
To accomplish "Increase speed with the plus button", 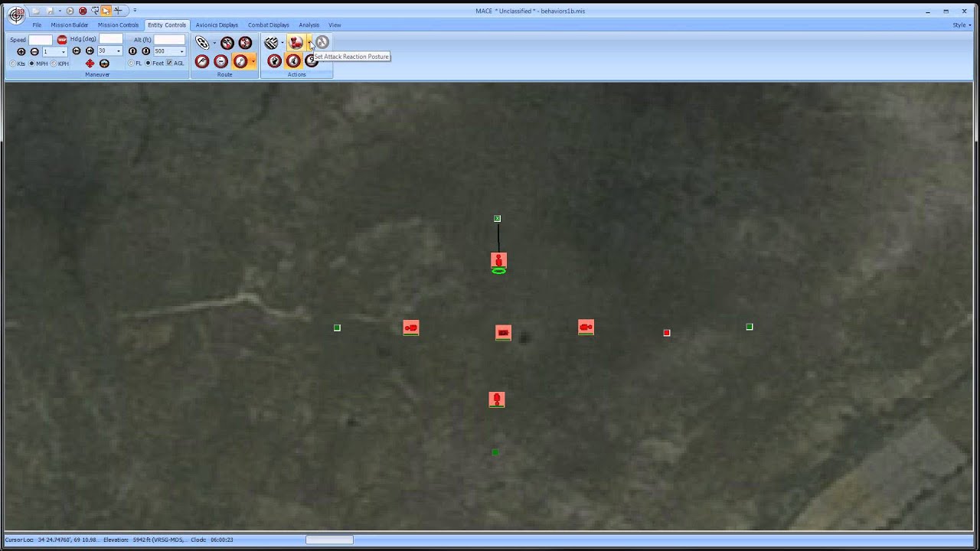I will pos(21,51).
